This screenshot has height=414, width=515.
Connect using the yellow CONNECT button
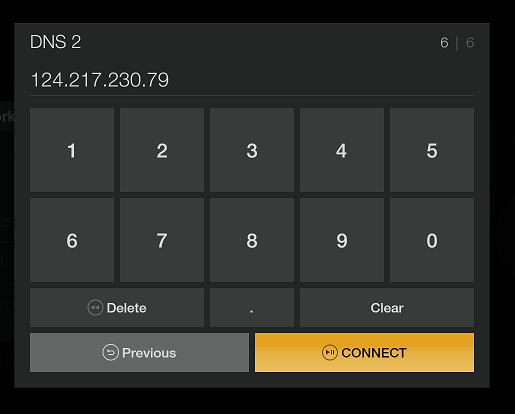[364, 352]
